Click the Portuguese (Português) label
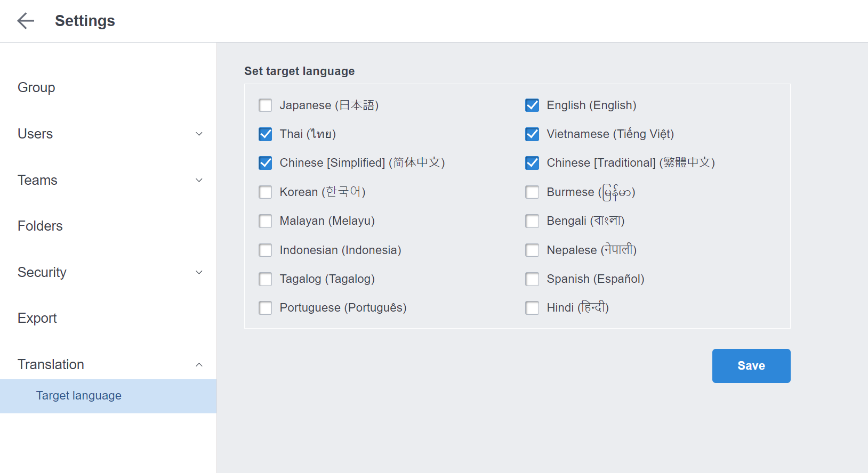 coord(343,308)
